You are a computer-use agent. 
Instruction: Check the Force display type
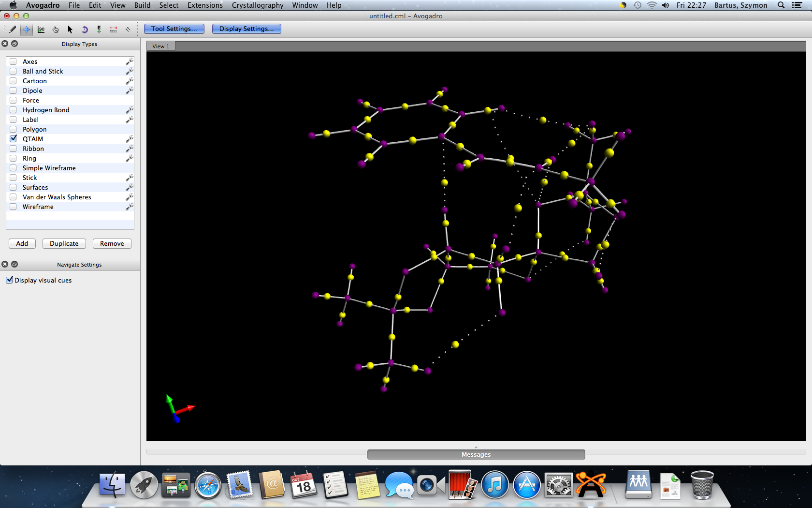[x=13, y=100]
